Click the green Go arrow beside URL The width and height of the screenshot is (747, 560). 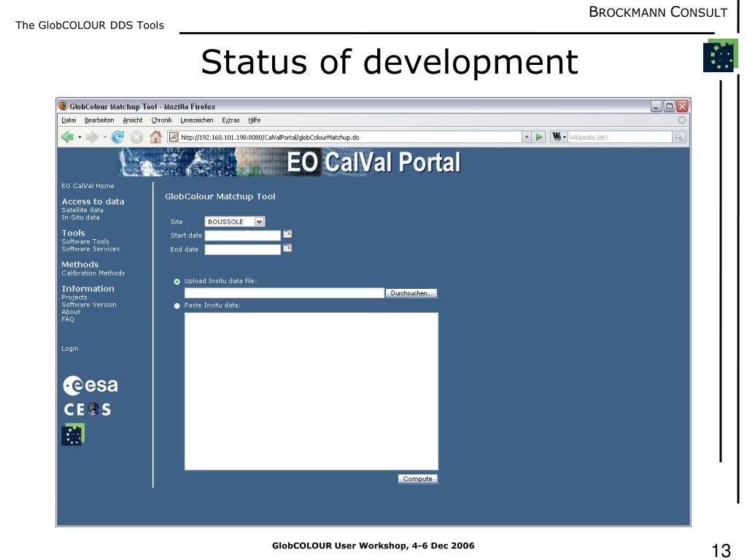click(539, 137)
